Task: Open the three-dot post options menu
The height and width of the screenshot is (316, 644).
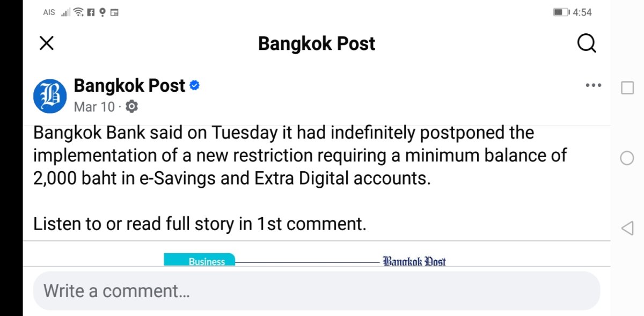Action: (593, 85)
